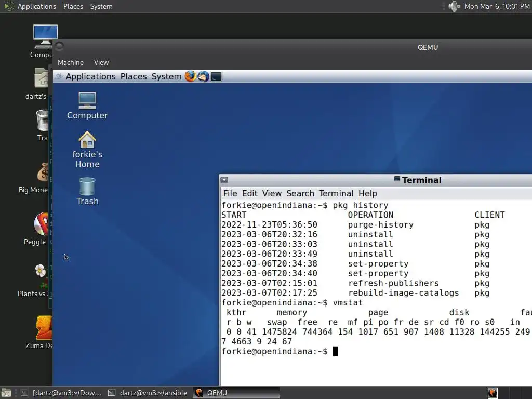
Task: Launch Thunderbird mail from the guest panel
Action: (x=203, y=76)
